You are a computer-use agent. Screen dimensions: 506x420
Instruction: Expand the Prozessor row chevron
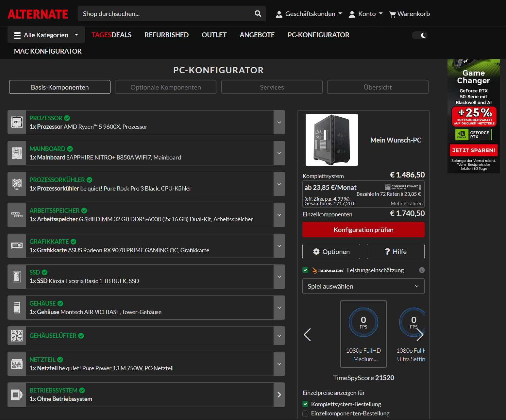point(279,122)
